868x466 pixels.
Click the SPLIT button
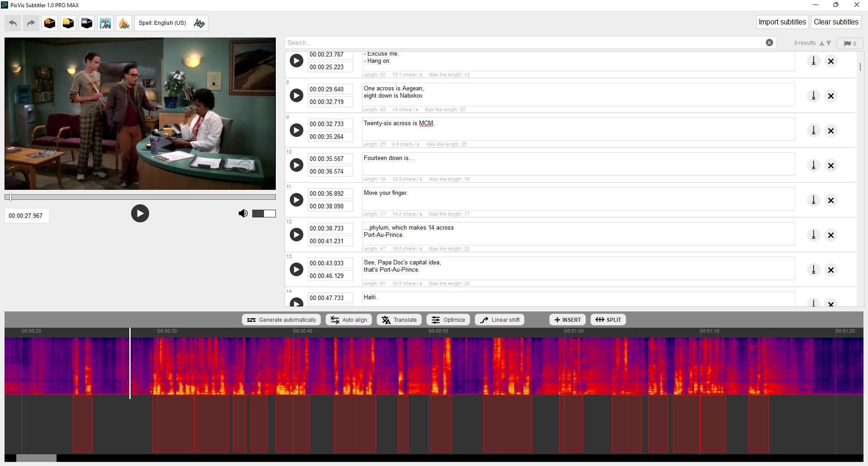point(608,320)
